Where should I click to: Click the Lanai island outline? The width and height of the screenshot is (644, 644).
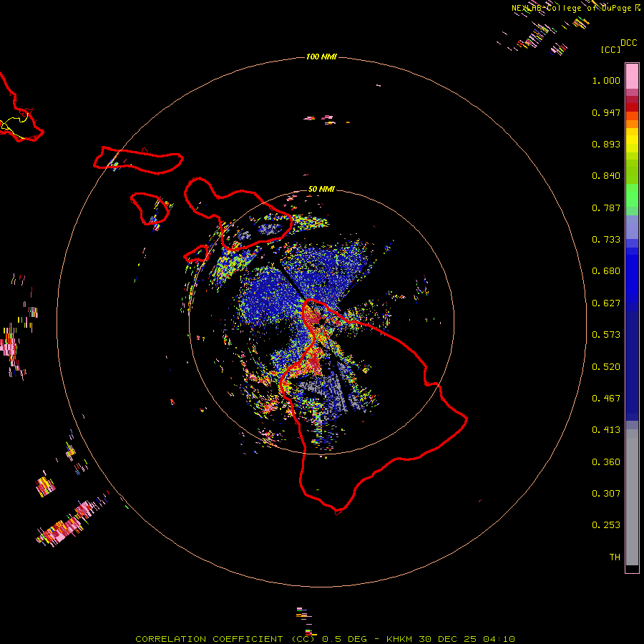click(x=150, y=208)
